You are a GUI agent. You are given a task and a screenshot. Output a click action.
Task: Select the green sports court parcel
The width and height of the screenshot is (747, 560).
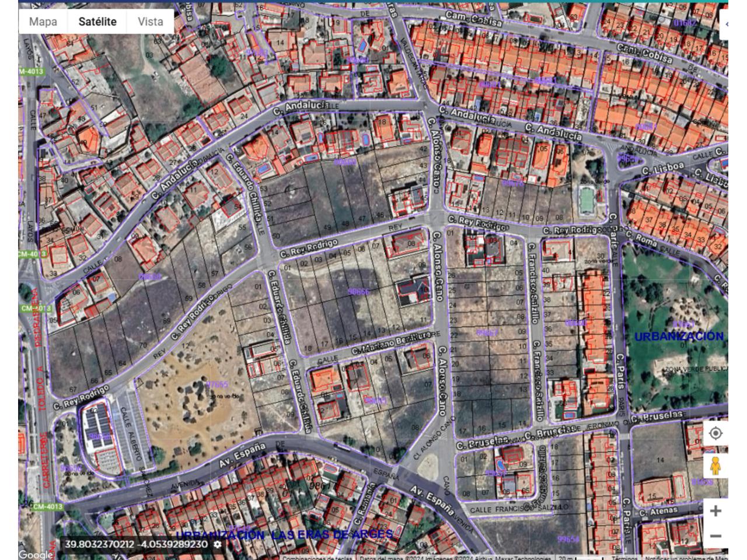[587, 200]
